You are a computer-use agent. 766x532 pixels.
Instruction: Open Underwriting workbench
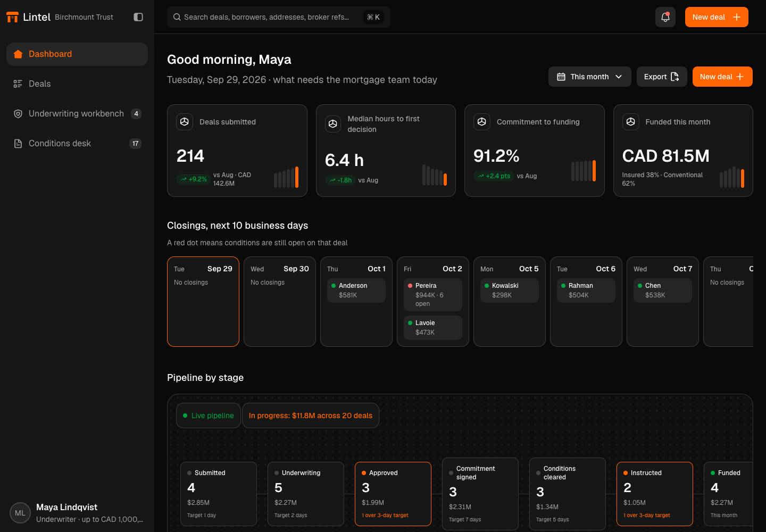point(77,114)
